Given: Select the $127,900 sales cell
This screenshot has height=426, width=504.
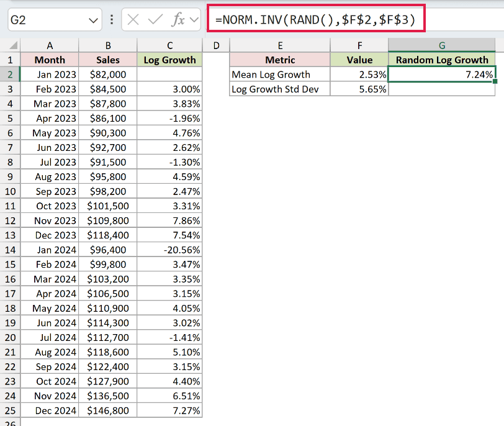Looking at the screenshot, I should click(x=108, y=381).
